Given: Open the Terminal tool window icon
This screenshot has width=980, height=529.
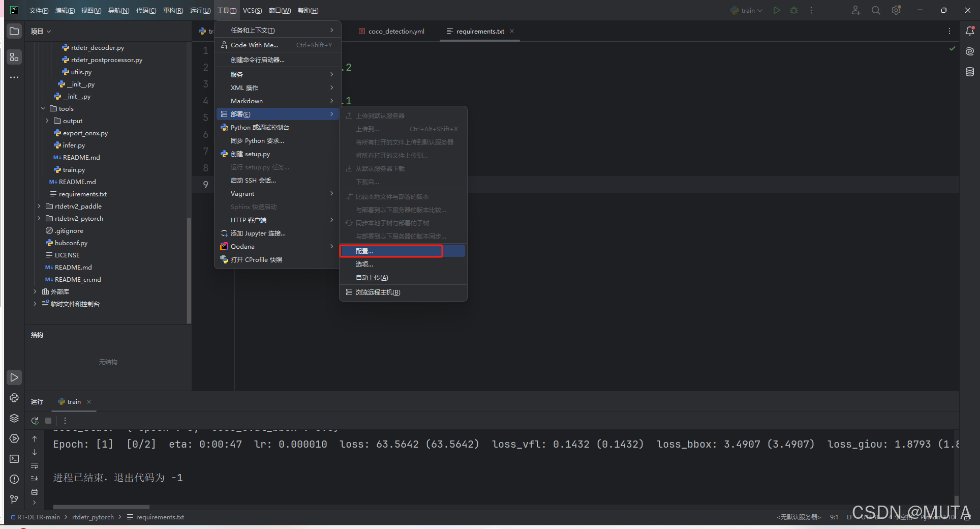Looking at the screenshot, I should [x=14, y=459].
